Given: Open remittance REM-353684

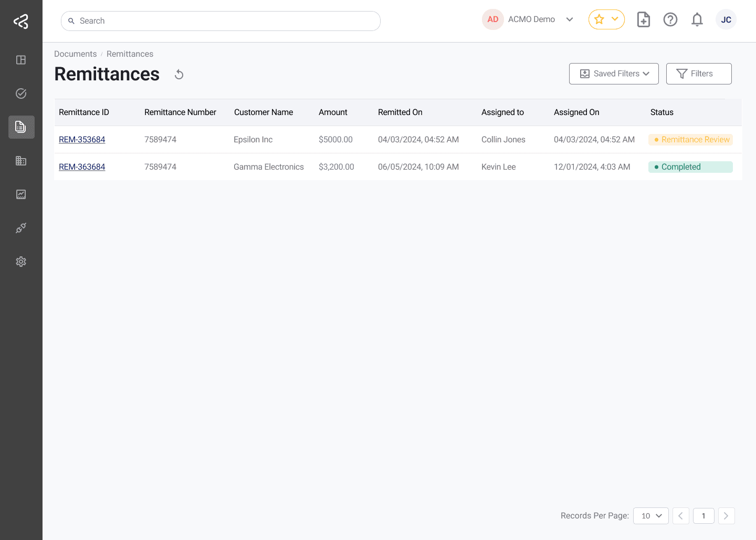Looking at the screenshot, I should pyautogui.click(x=82, y=139).
